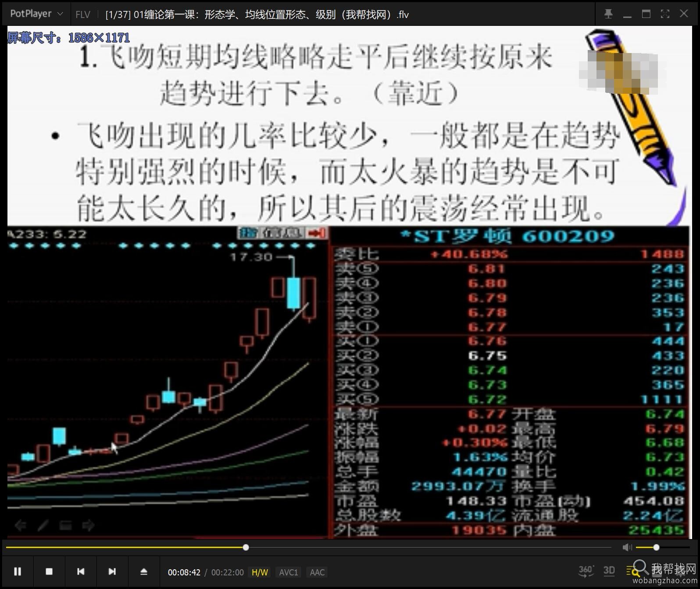Mute audio with the speaker icon
Image resolution: width=700 pixels, height=589 pixels.
coord(627,547)
